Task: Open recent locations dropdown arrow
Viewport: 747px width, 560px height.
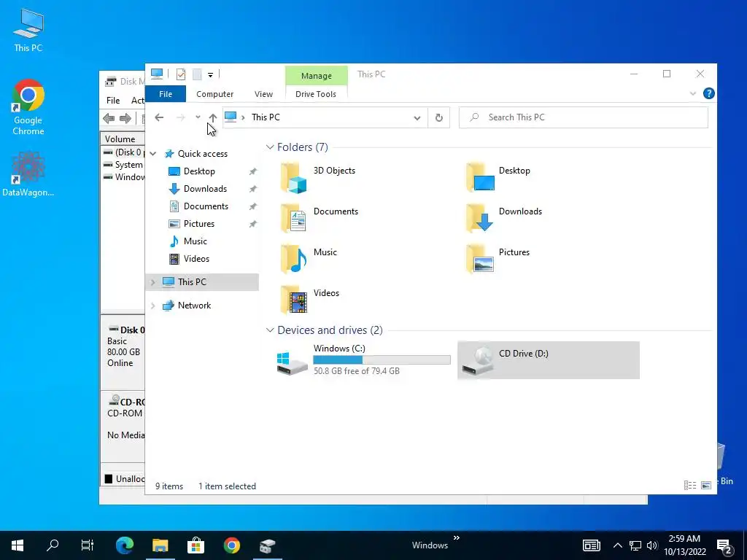Action: point(198,117)
